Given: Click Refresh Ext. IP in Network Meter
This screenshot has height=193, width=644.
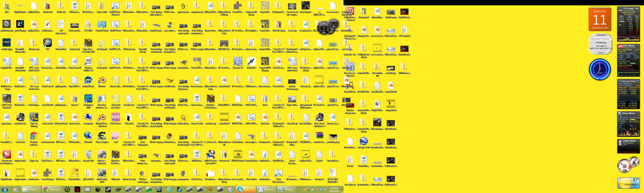Looking at the screenshot, I should coord(635,87).
